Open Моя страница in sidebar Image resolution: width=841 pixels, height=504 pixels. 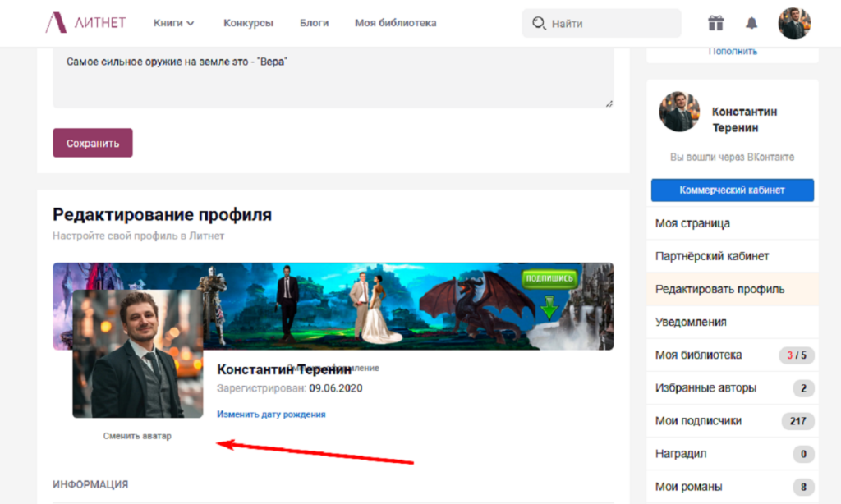tap(692, 223)
